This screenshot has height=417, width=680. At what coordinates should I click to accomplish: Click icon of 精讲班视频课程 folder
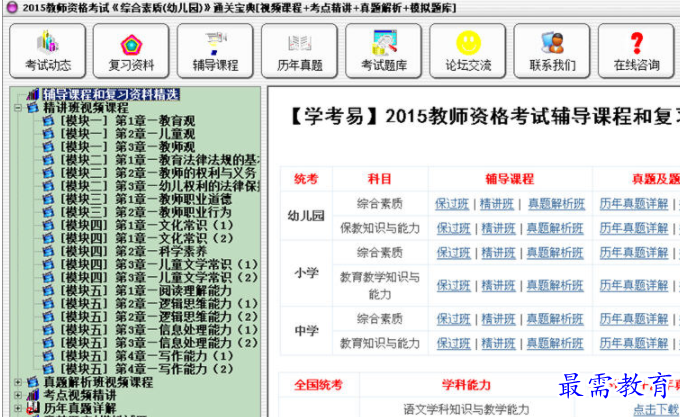coord(33,108)
